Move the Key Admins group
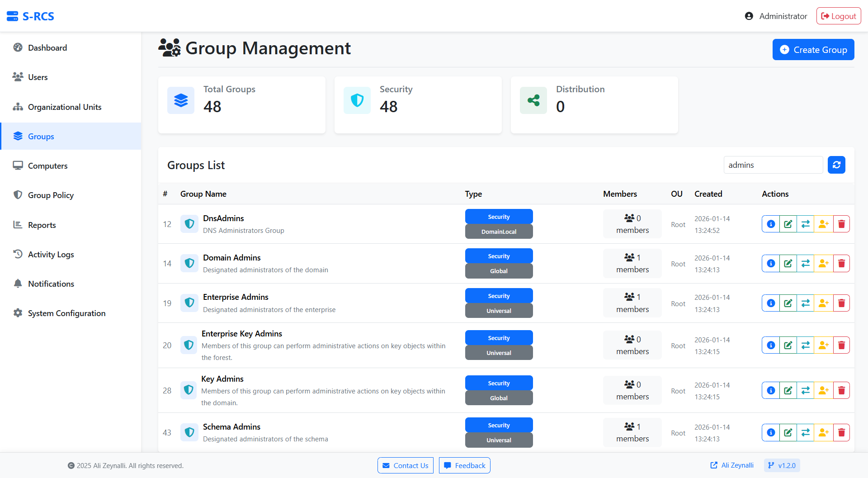 click(x=806, y=390)
